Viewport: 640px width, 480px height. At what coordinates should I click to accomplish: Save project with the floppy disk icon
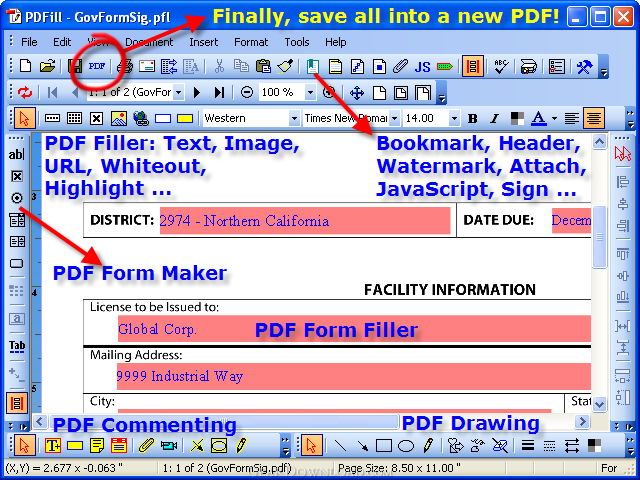(x=75, y=66)
